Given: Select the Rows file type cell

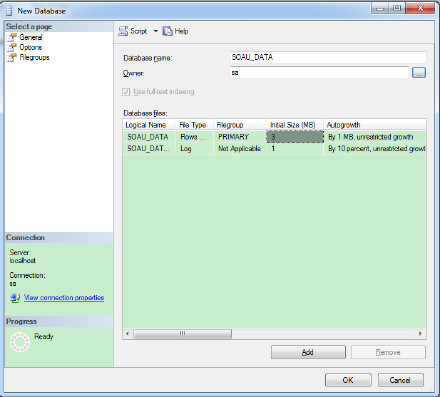Looking at the screenshot, I should coord(194,137).
